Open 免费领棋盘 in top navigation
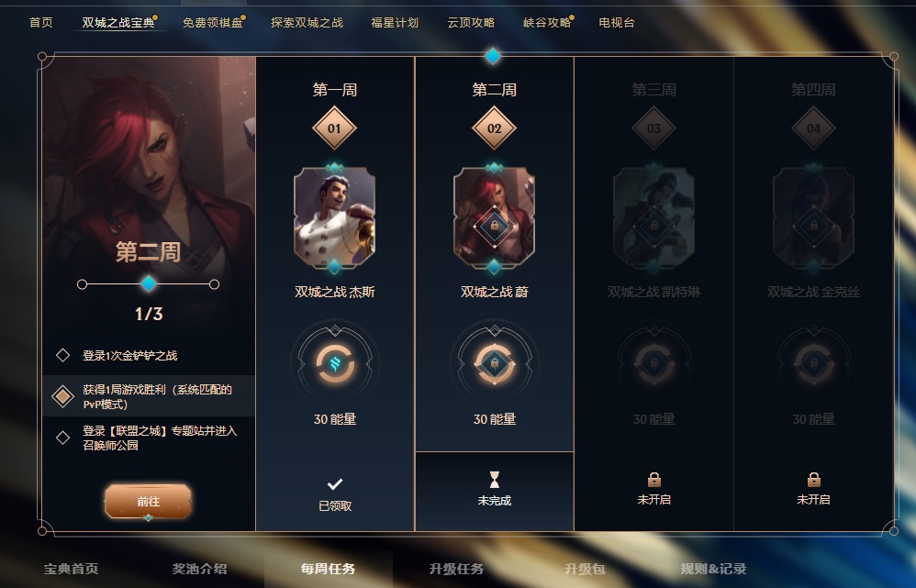Image resolution: width=916 pixels, height=588 pixels. coord(213,23)
